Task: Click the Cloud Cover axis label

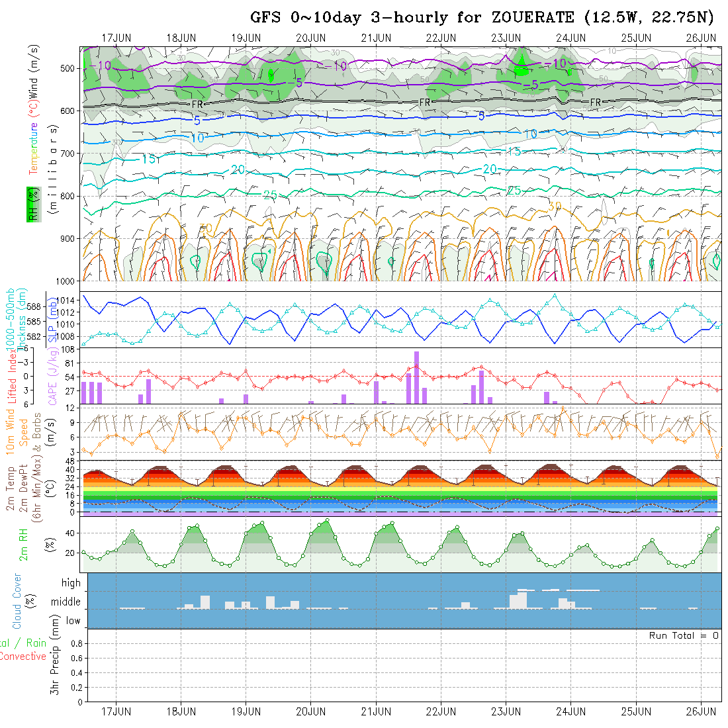Action: 18,601
